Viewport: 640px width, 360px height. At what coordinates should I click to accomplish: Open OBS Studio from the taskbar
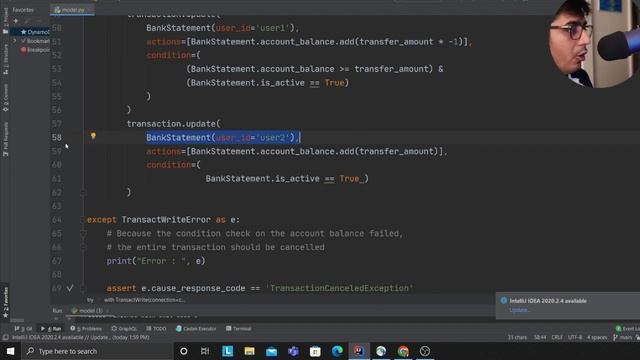point(425,351)
